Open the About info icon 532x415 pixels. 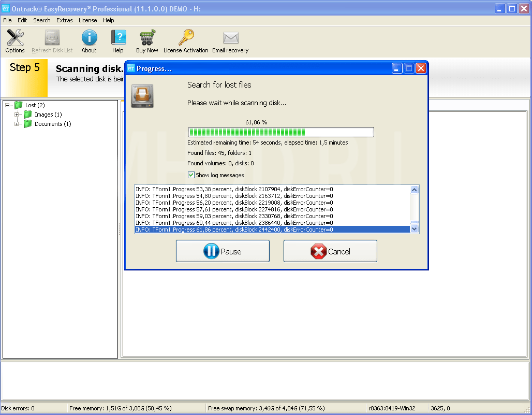tap(89, 37)
